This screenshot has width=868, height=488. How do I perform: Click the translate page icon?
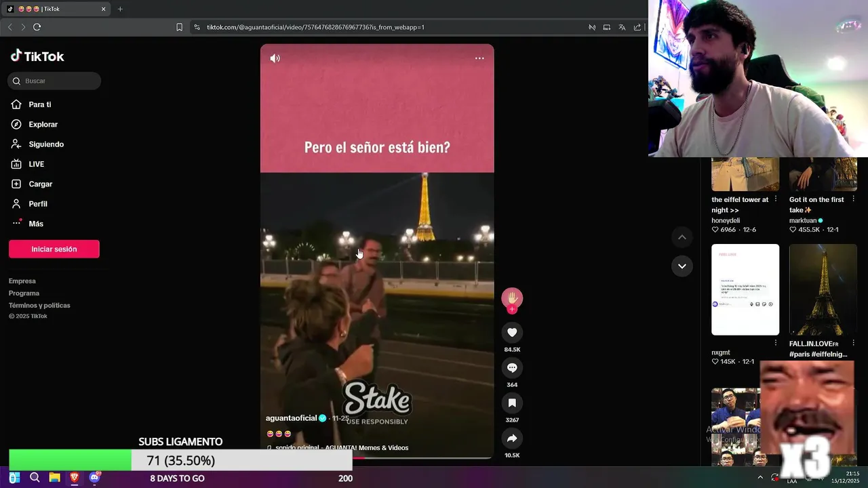click(x=622, y=27)
